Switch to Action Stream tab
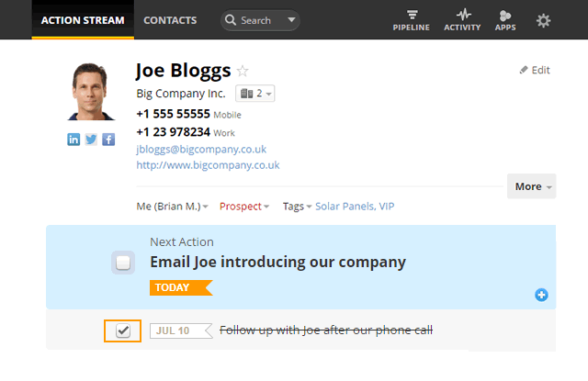The width and height of the screenshot is (588, 381). 83,20
